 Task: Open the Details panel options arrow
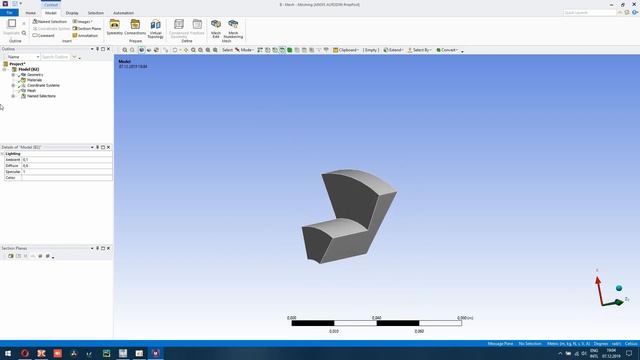[92, 147]
